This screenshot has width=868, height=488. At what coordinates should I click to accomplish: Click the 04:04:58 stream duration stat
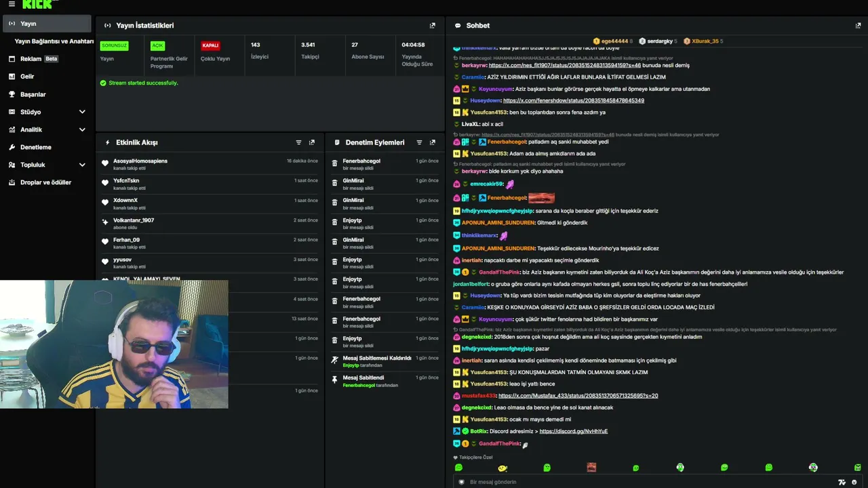click(x=417, y=54)
